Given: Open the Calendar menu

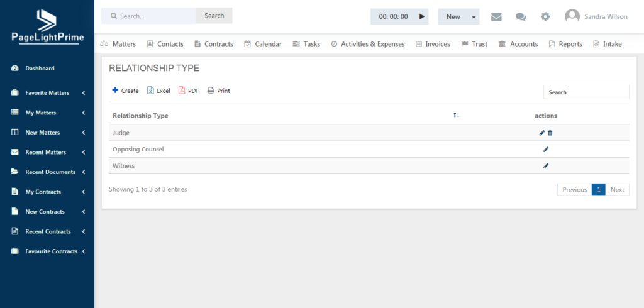Looking at the screenshot, I should click(263, 44).
